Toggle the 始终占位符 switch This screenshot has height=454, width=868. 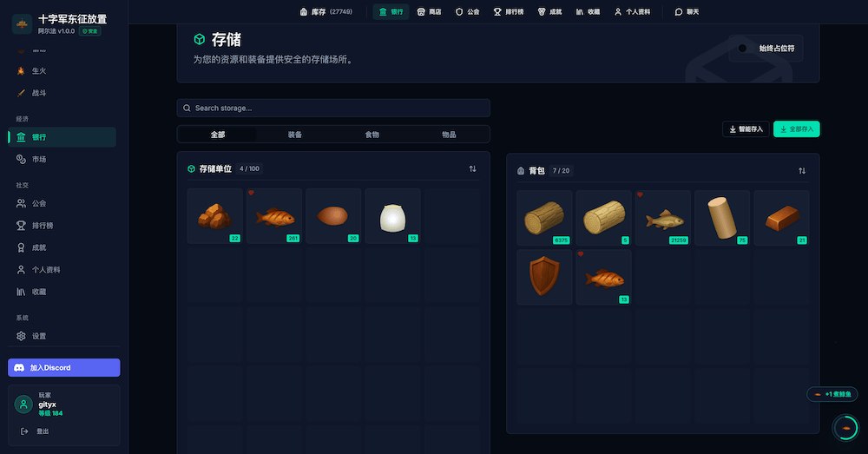(743, 49)
